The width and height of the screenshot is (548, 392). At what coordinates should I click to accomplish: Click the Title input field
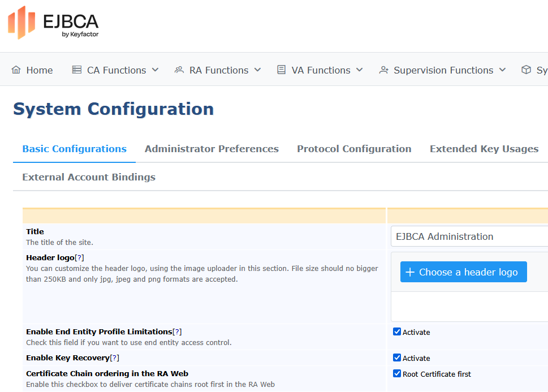(468, 236)
